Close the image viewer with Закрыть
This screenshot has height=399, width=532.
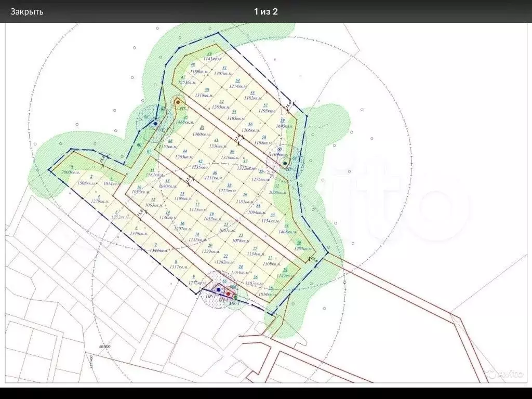27,11
